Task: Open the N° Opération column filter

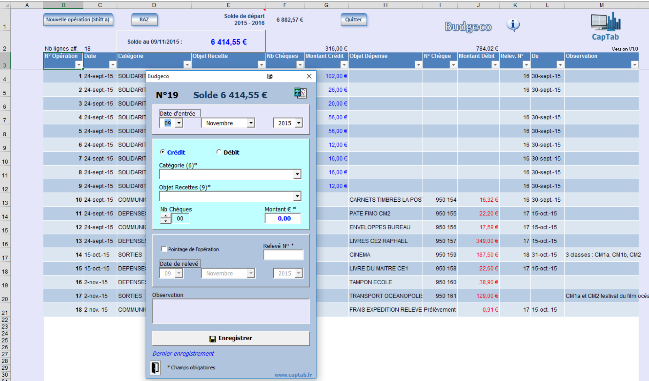Action: tap(79, 65)
